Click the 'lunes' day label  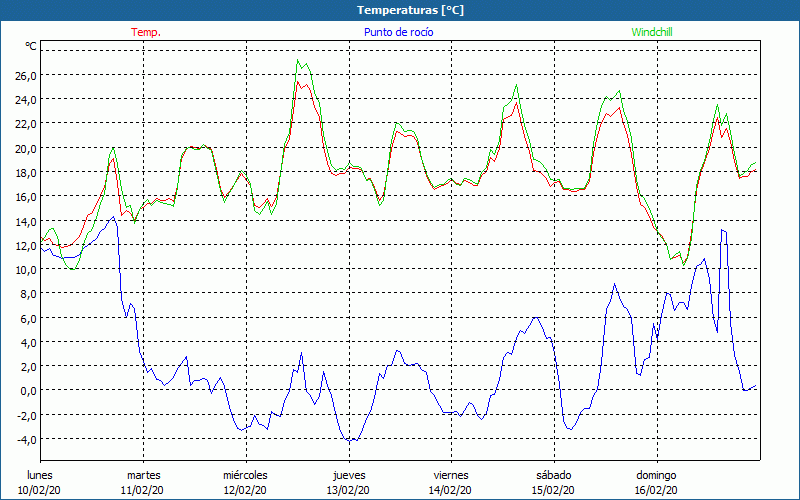click(40, 475)
